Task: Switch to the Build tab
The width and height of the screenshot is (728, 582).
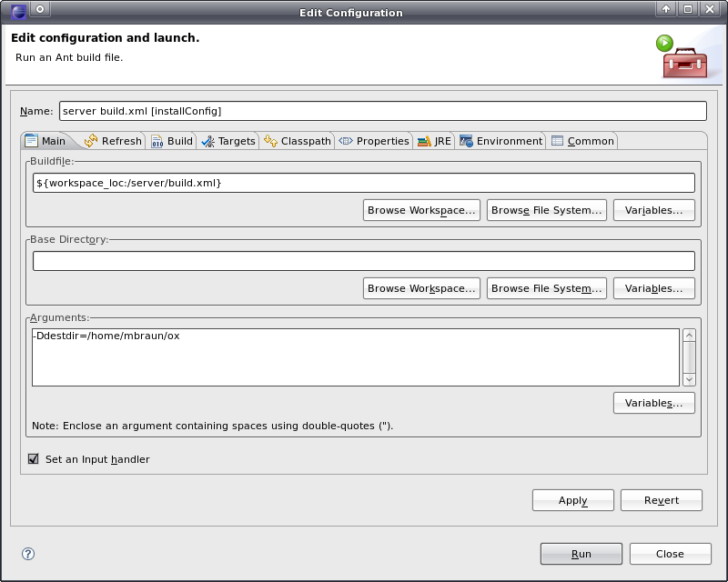Action: coord(171,141)
